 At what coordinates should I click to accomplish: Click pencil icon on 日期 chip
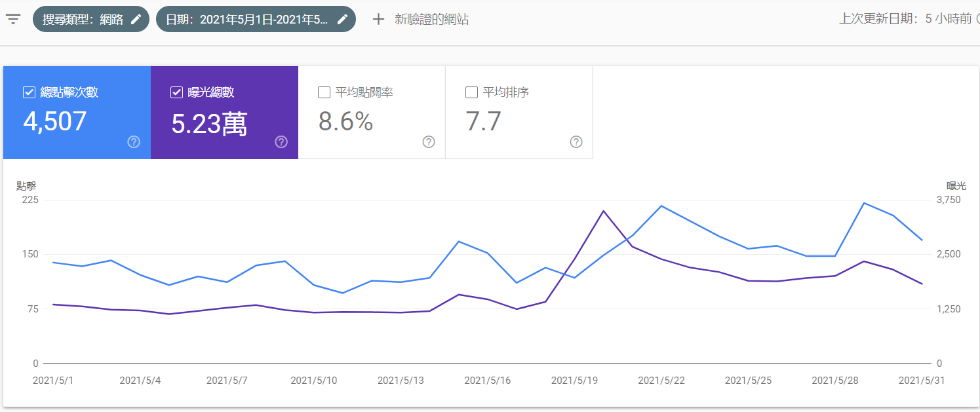click(x=342, y=19)
